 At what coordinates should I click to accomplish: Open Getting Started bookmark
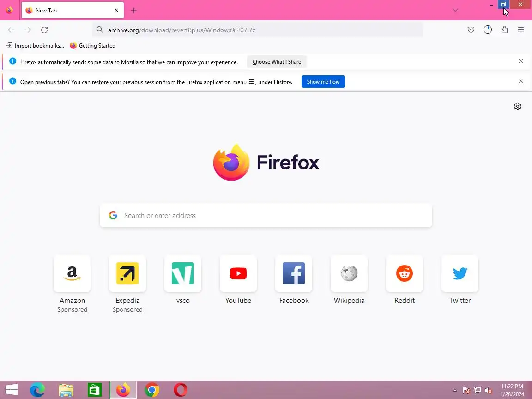click(93, 45)
